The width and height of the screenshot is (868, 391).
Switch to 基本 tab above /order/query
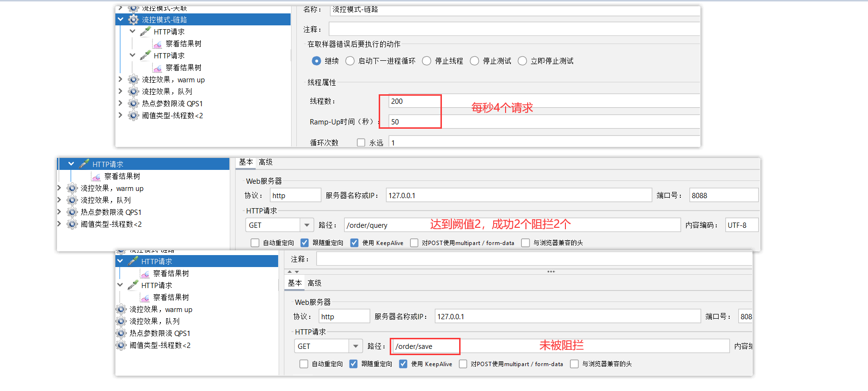pos(246,162)
